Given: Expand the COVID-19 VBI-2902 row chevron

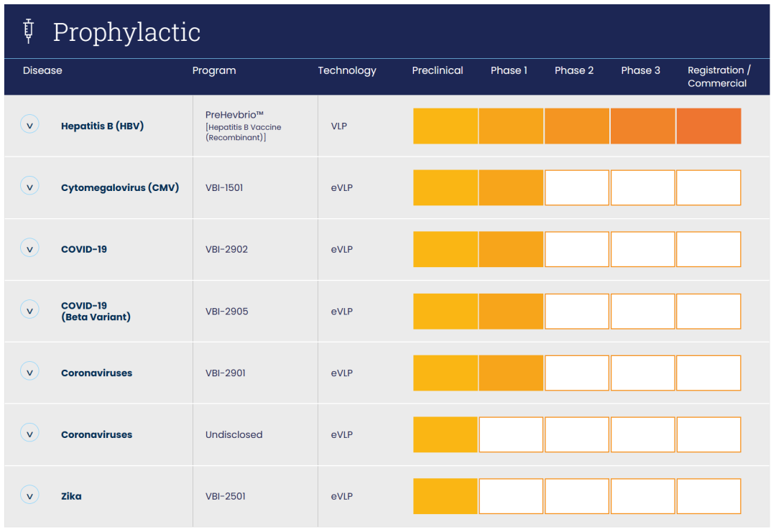Looking at the screenshot, I should 29,249.
